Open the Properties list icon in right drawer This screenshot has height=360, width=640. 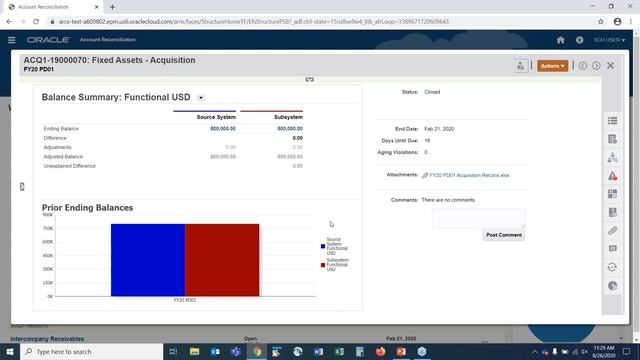612,120
